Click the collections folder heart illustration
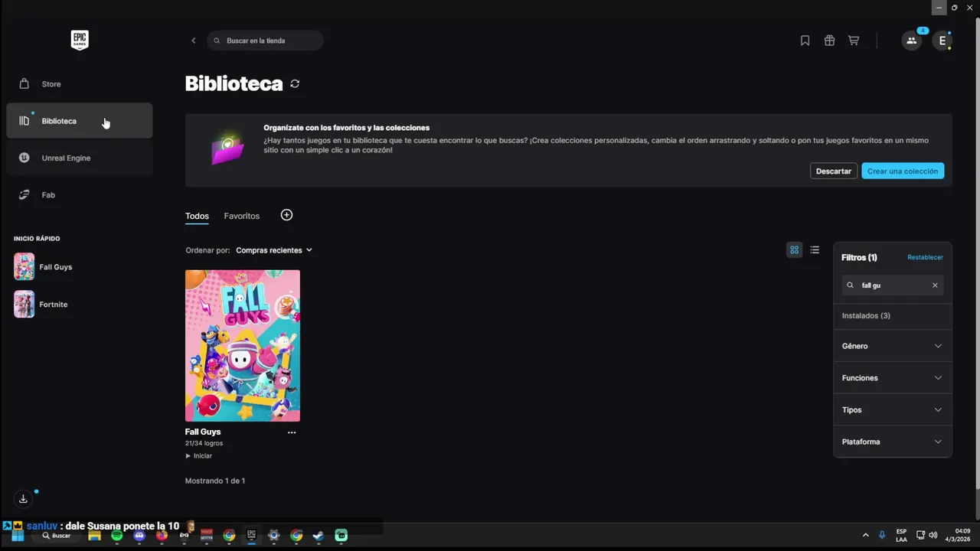The width and height of the screenshot is (980, 551). (227, 148)
